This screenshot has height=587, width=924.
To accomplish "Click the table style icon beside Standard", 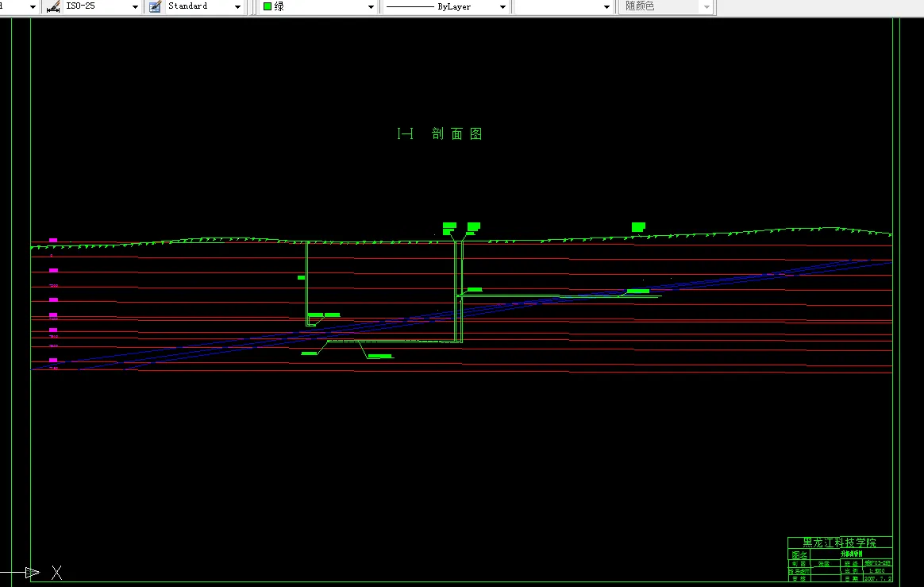I will 155,7.
